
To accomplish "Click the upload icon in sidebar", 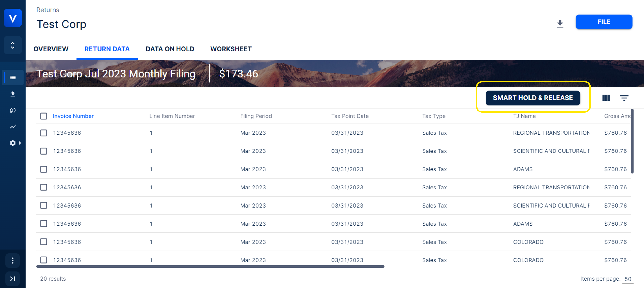I will click(x=12, y=94).
